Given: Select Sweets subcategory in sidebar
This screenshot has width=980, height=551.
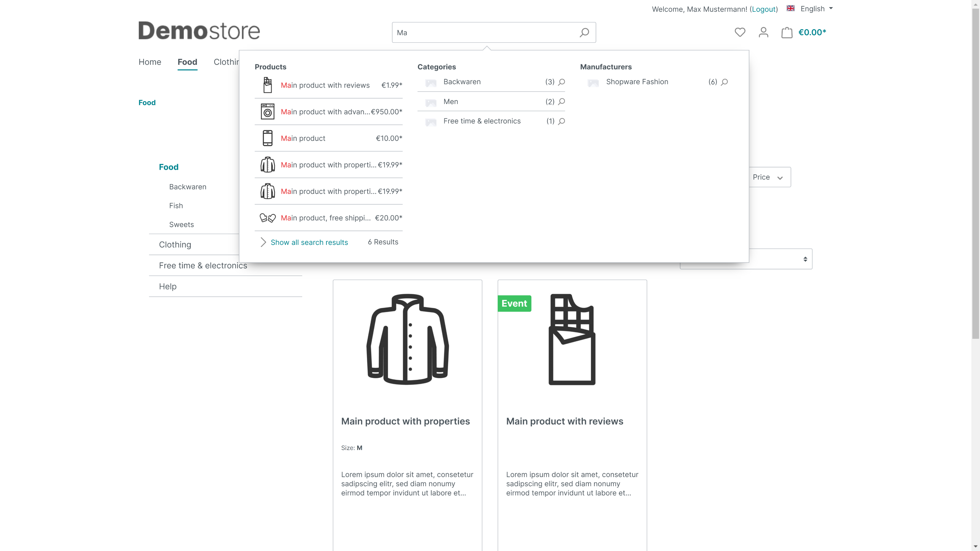Looking at the screenshot, I should [x=182, y=225].
